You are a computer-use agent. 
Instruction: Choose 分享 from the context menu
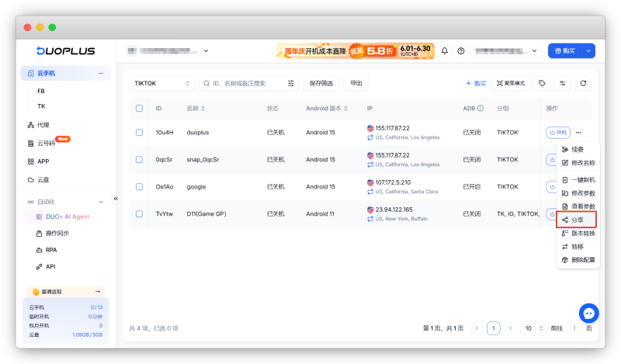(x=576, y=220)
